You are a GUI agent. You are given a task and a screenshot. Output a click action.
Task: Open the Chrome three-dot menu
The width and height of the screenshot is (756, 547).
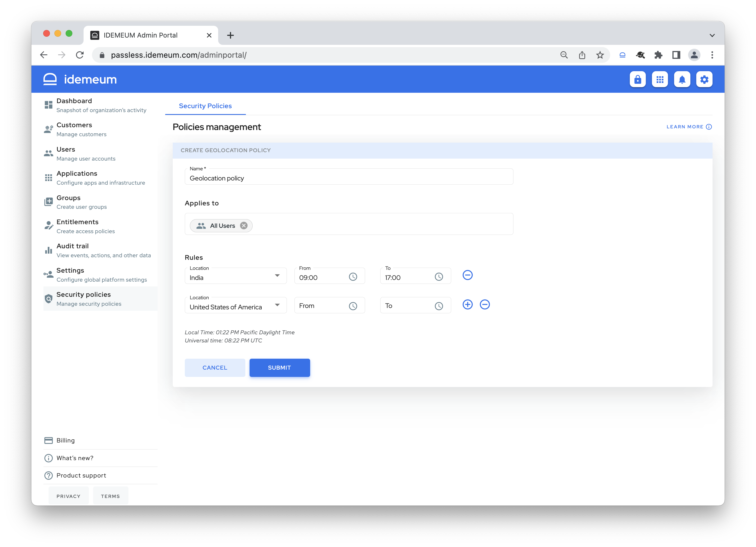tap(712, 55)
